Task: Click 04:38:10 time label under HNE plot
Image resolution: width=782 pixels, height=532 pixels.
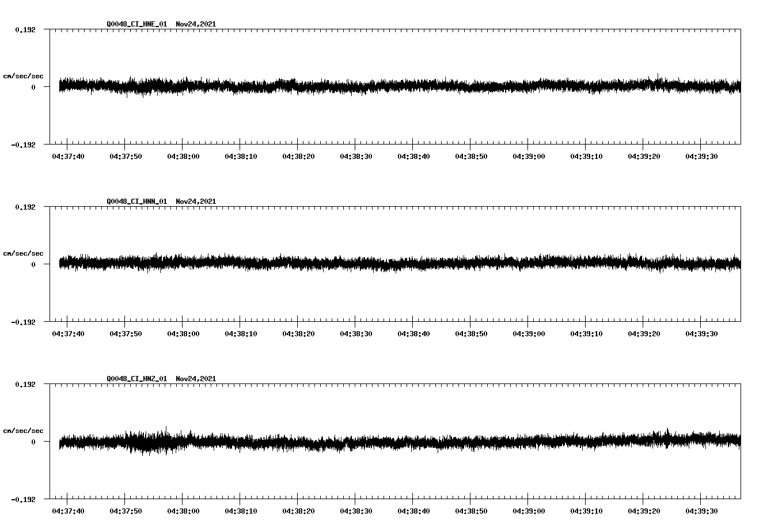Action: [x=241, y=156]
